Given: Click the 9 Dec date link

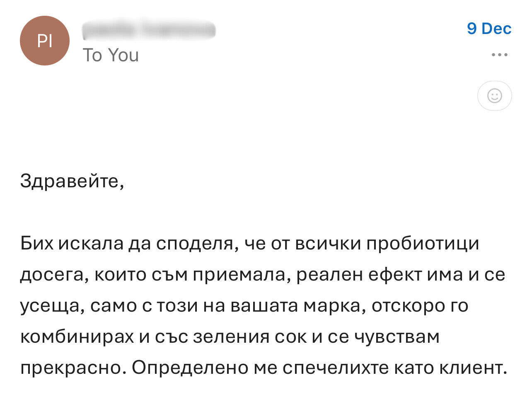Looking at the screenshot, I should pyautogui.click(x=489, y=29).
